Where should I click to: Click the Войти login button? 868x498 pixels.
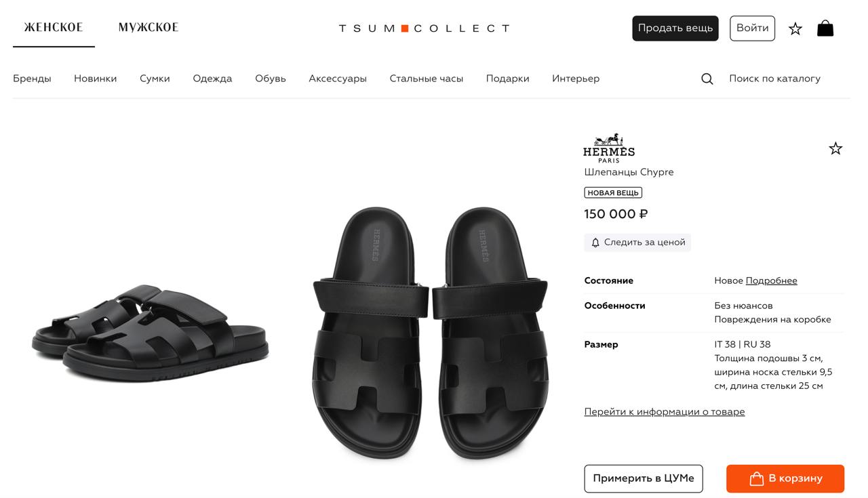click(x=753, y=28)
